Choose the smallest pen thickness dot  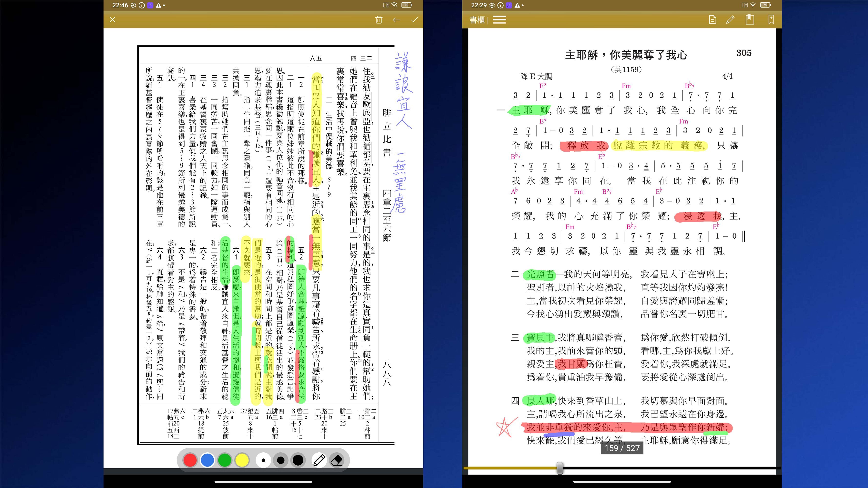pyautogui.click(x=264, y=460)
